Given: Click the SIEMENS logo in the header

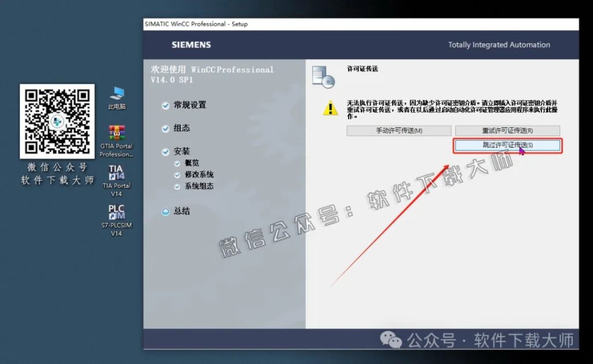Looking at the screenshot, I should tap(191, 45).
